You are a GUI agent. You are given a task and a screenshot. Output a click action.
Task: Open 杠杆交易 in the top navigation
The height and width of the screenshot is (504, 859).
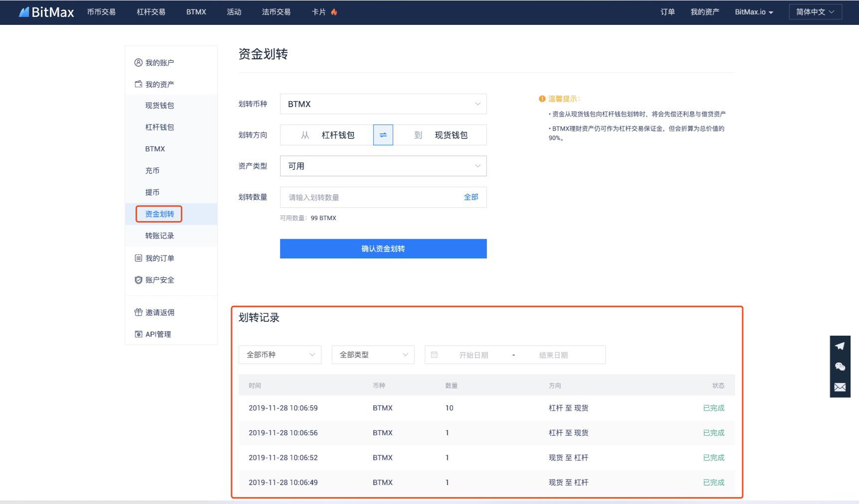click(x=151, y=12)
